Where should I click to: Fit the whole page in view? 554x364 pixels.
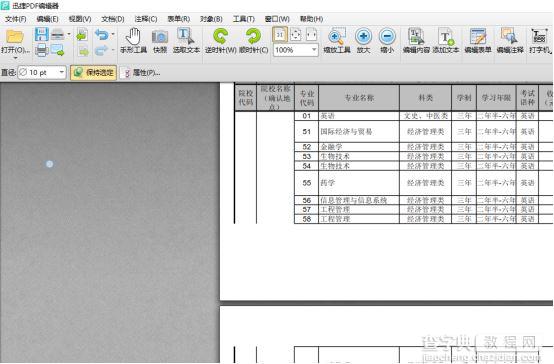tap(295, 35)
